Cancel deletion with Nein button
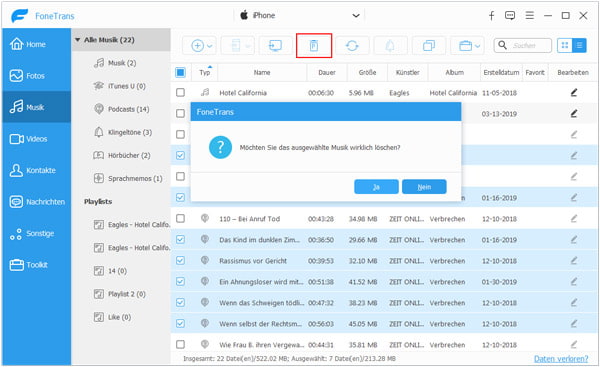This screenshot has height=367, width=600. (x=424, y=187)
